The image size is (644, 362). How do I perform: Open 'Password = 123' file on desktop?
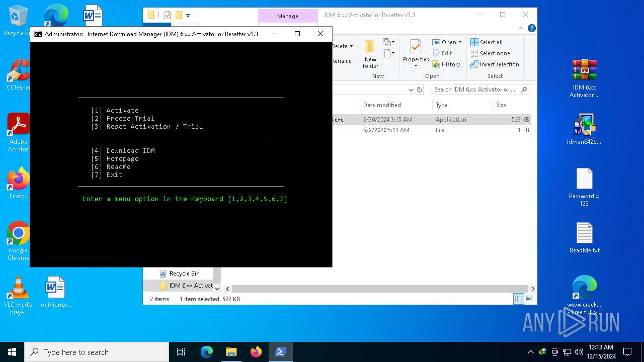click(x=584, y=187)
